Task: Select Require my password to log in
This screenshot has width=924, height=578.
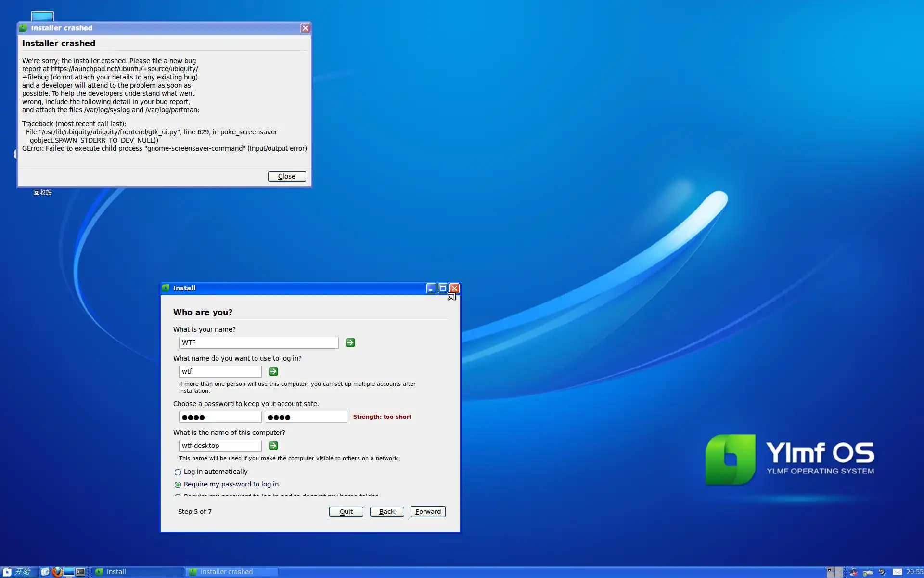Action: pyautogui.click(x=178, y=485)
